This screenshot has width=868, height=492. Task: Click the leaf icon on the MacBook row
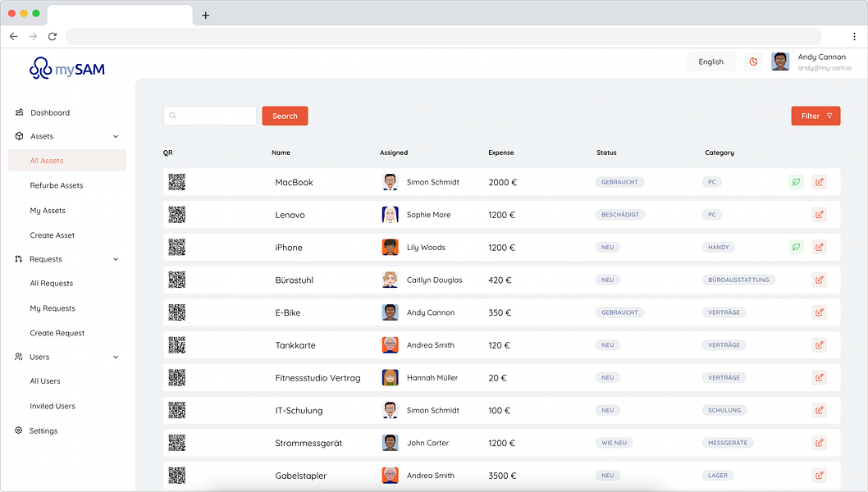[796, 181]
